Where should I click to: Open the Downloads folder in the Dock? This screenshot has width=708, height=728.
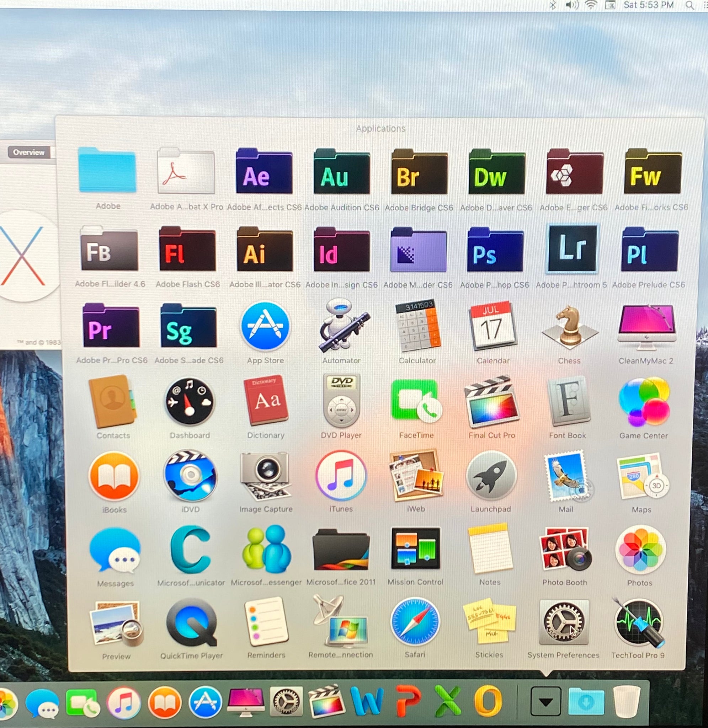(586, 702)
